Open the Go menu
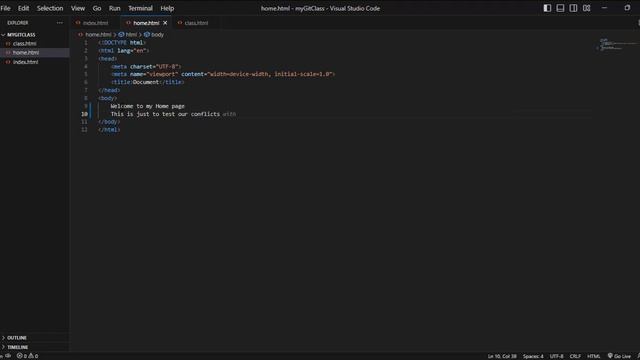640x360 pixels. point(97,8)
